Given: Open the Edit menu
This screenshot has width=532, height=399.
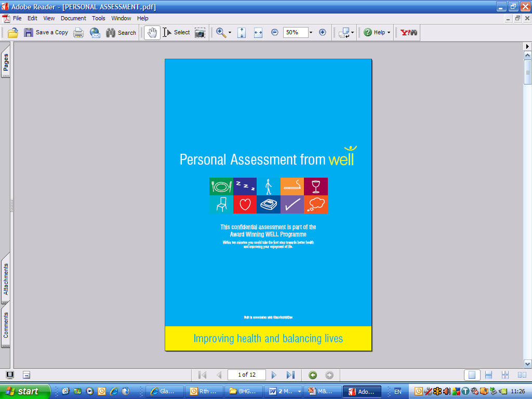Looking at the screenshot, I should pos(32,18).
